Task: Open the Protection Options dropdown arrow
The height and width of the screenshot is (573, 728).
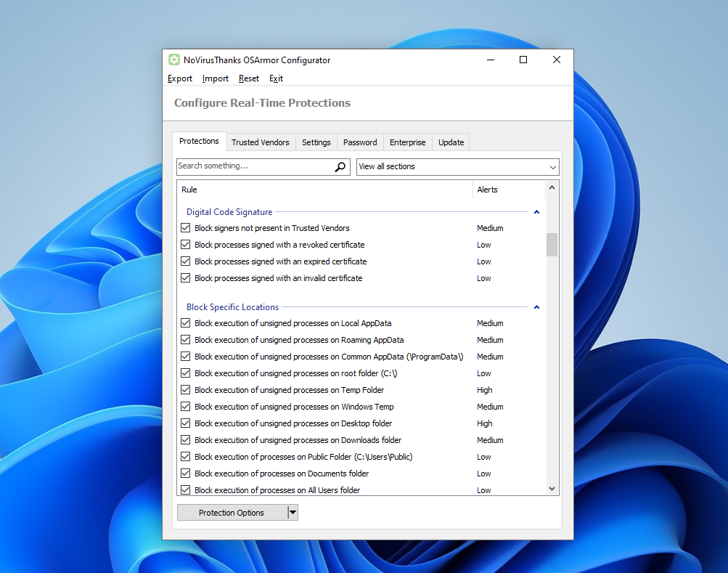Action: tap(293, 513)
